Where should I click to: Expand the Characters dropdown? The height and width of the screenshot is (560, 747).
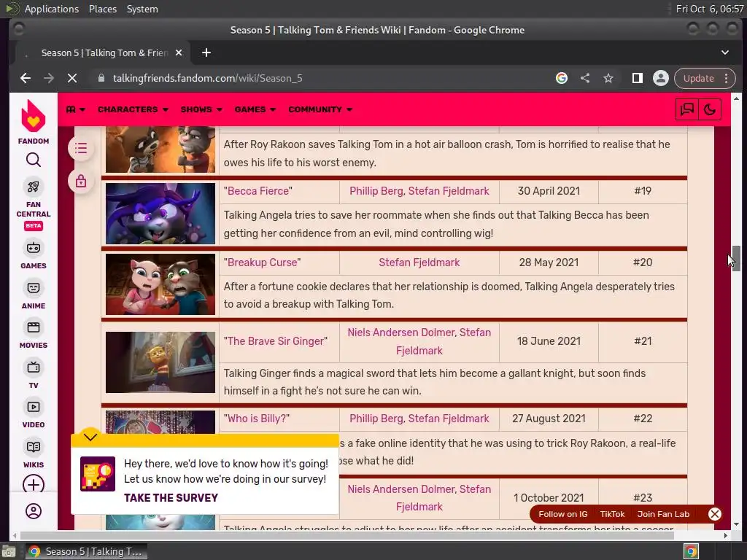tap(133, 109)
